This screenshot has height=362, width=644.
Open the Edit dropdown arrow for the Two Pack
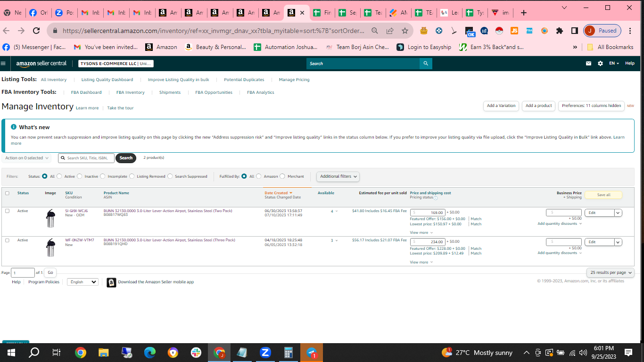coord(618,213)
